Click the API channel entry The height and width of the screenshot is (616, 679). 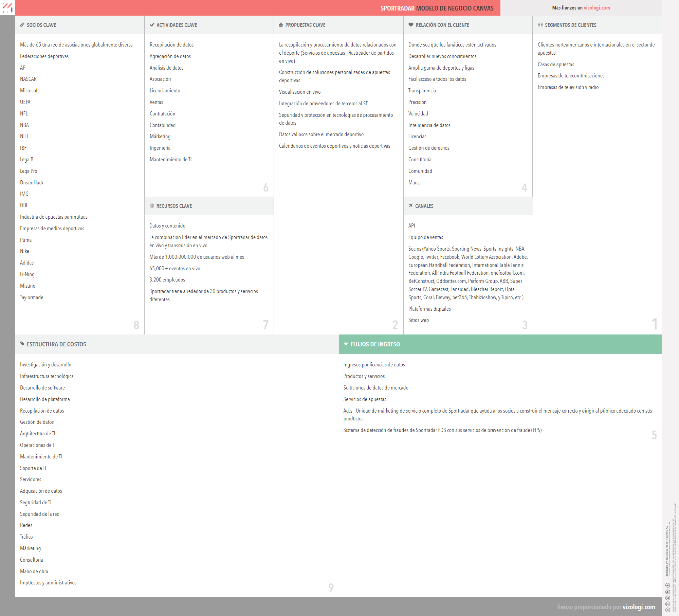click(411, 226)
